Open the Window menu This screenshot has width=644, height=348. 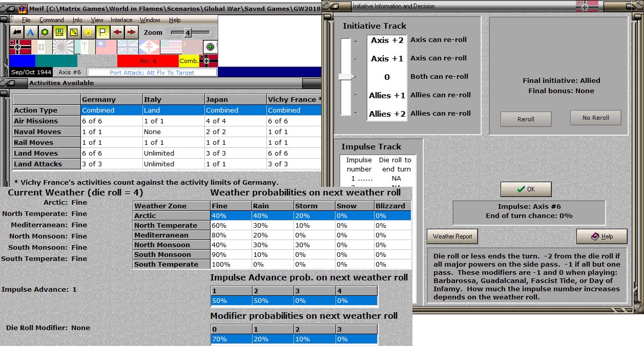click(x=150, y=20)
